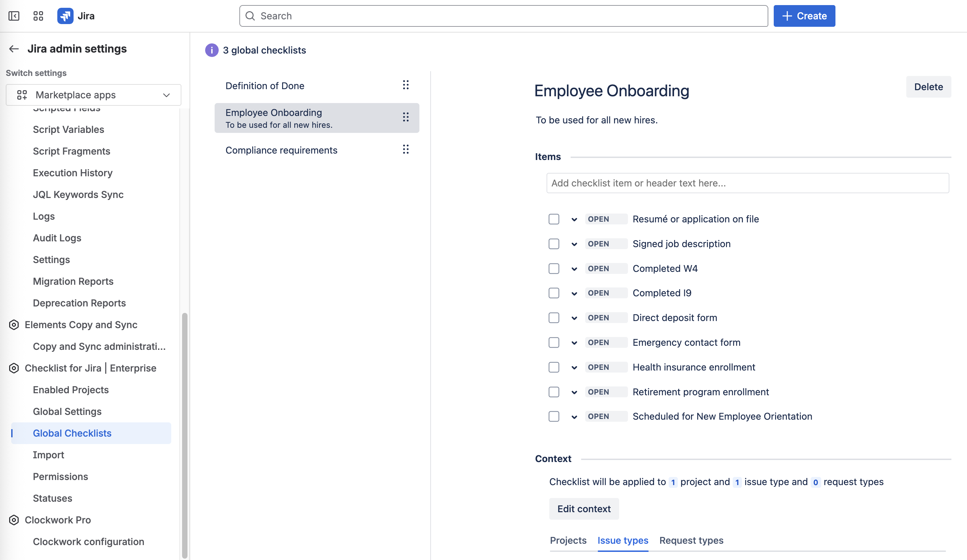Switch to the Projects tab
The height and width of the screenshot is (560, 967).
point(568,540)
